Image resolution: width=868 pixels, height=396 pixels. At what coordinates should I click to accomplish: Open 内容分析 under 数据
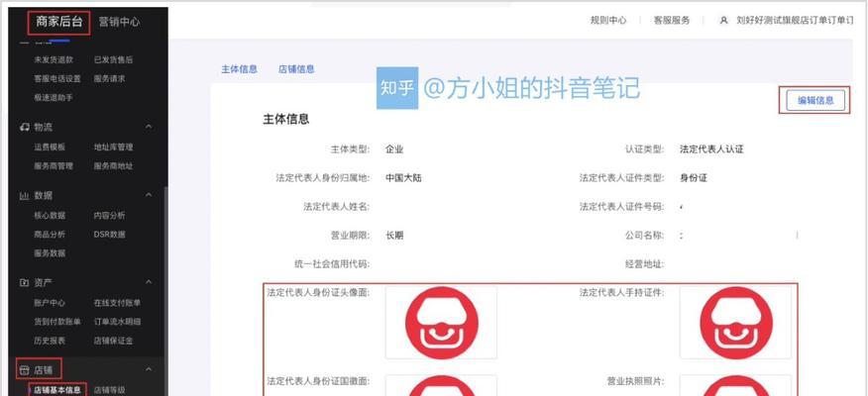pyautogui.click(x=109, y=215)
